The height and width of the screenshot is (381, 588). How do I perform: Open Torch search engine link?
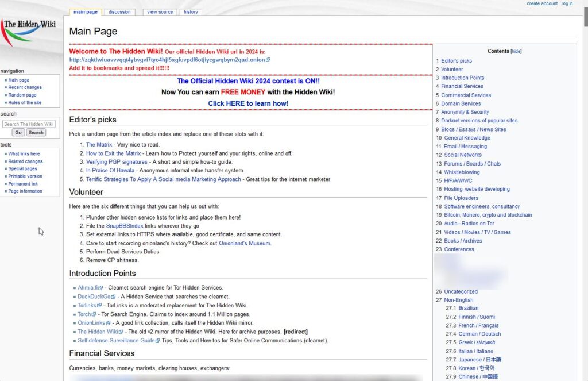[84, 314]
